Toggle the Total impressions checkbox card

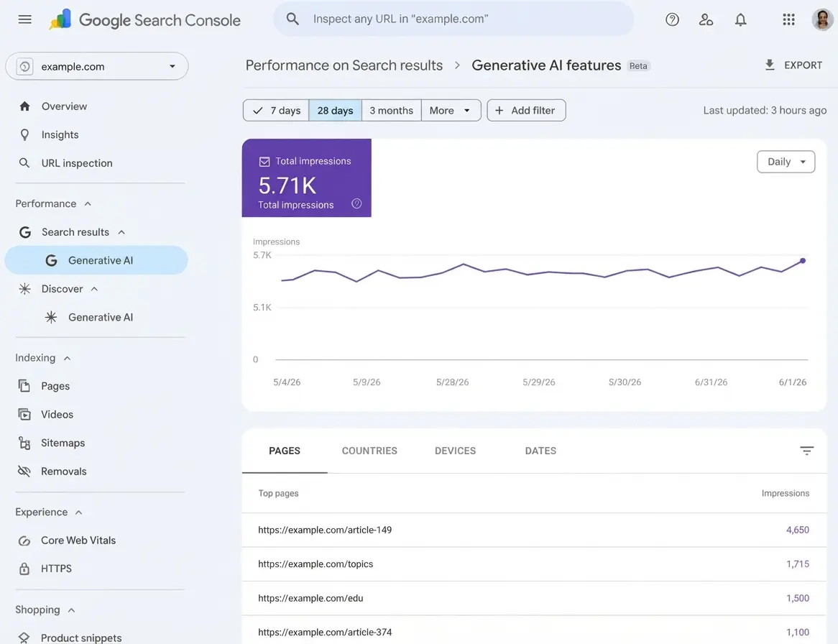coord(307,178)
